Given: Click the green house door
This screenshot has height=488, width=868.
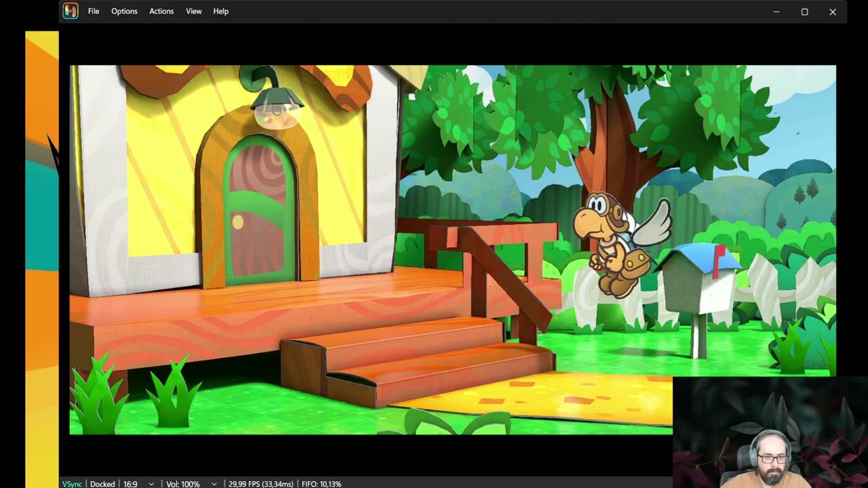Looking at the screenshot, I should (260, 210).
